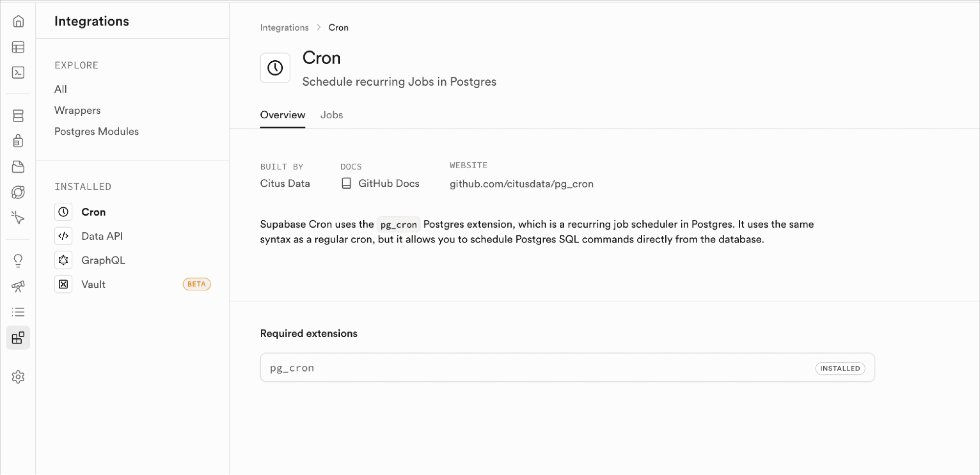Select Wrappers under Explore
980x475 pixels.
77,110
